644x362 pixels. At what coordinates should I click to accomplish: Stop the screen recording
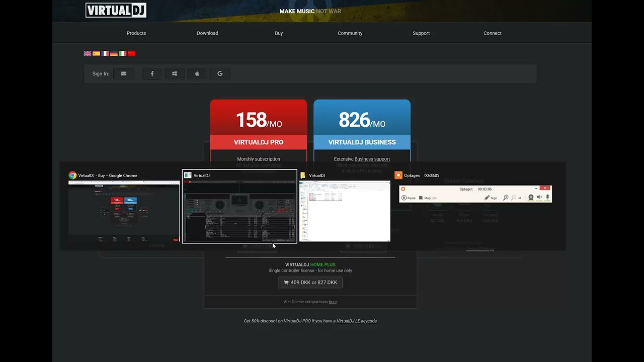[427, 198]
